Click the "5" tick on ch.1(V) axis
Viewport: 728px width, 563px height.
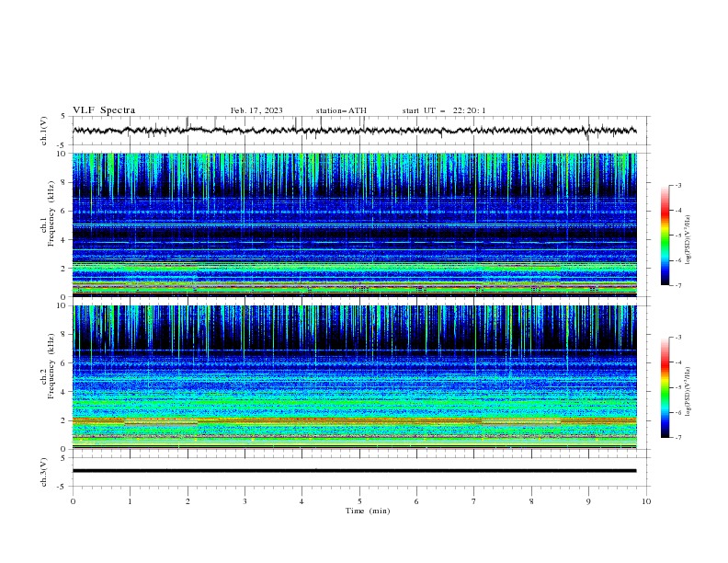point(63,117)
